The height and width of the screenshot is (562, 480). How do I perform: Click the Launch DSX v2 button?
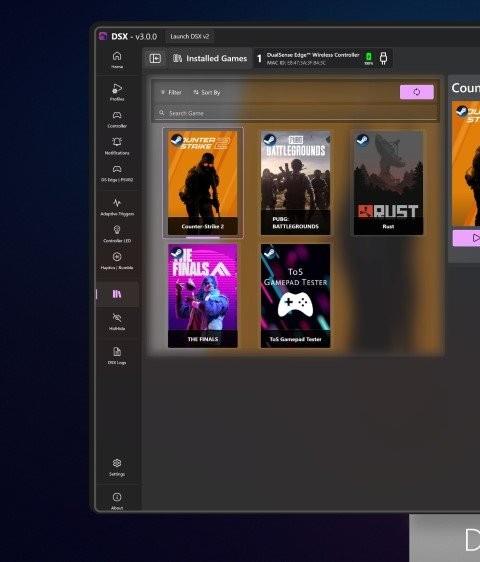coord(190,36)
